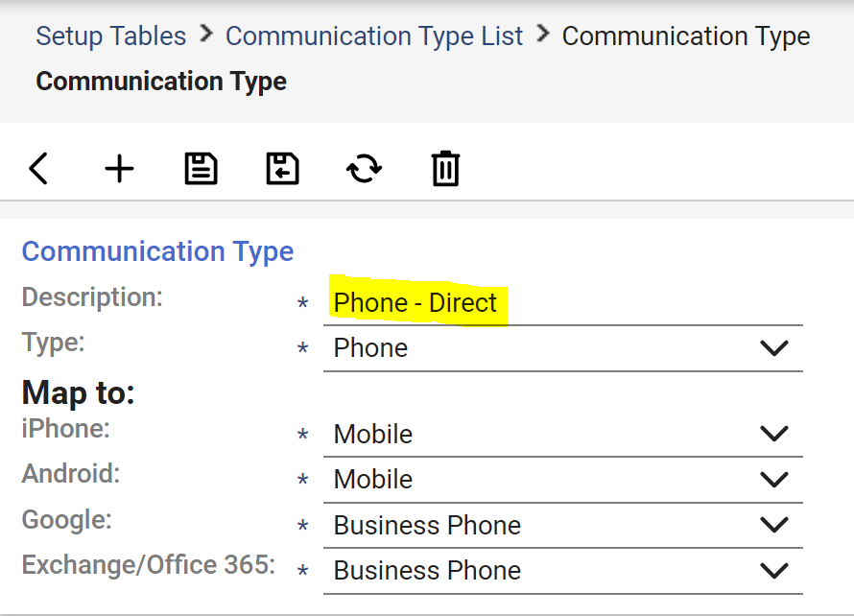Go back using the left arrow icon
This screenshot has width=854, height=616.
tap(38, 168)
